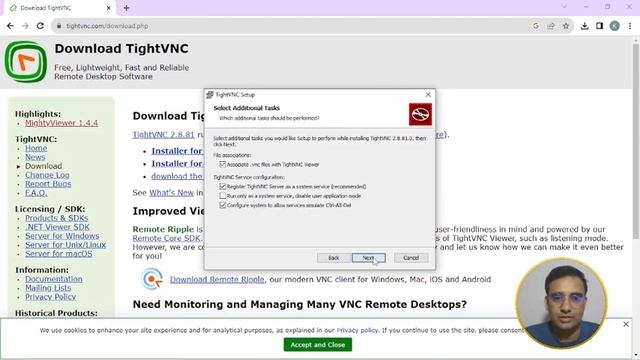640x360 pixels.
Task: Open the Products & SDKs link
Action: [x=56, y=218]
